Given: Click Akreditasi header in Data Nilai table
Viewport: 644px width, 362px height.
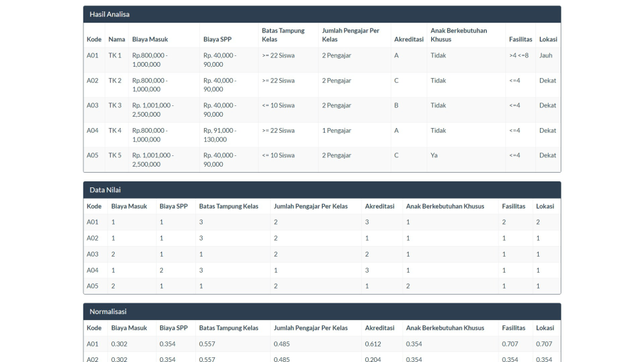Looking at the screenshot, I should tap(379, 206).
